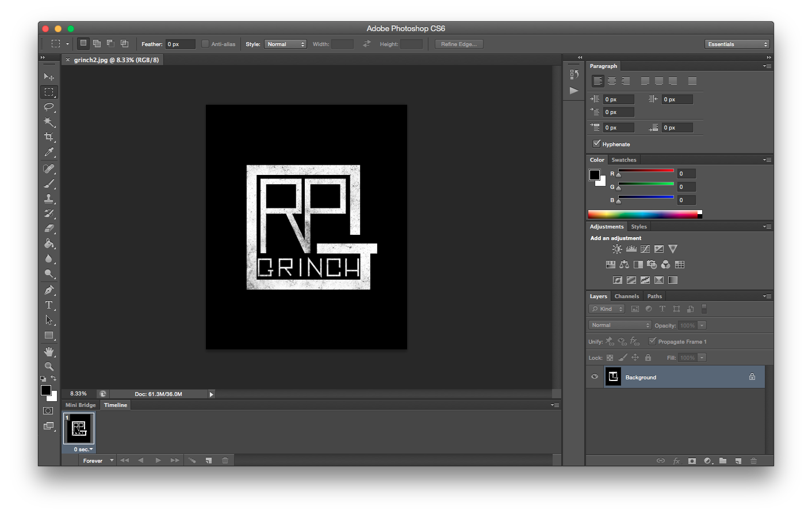This screenshot has height=518, width=812.
Task: Add a Brightness/Contrast adjustment
Action: pos(617,249)
